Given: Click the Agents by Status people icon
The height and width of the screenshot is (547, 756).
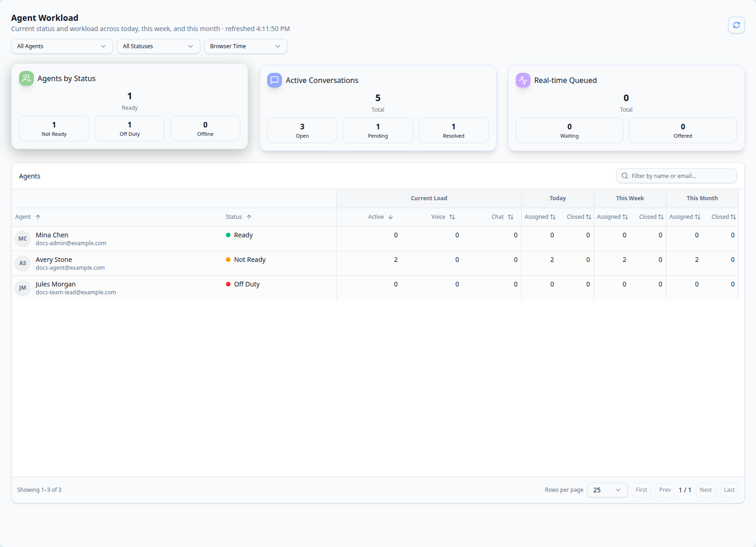Looking at the screenshot, I should [26, 78].
